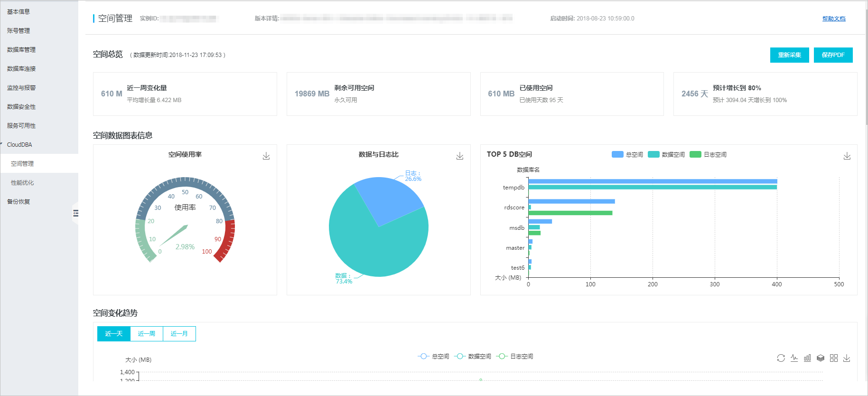
Task: Switch trend chart to stacked view
Action: pos(821,358)
